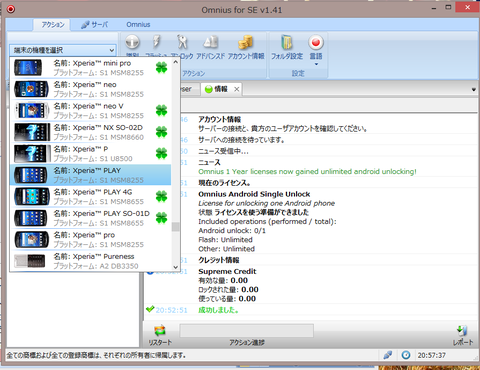Viewport: 480px width, 370px height.
Task: Click the 20:57:37 time in status bar
Action: (x=431, y=355)
